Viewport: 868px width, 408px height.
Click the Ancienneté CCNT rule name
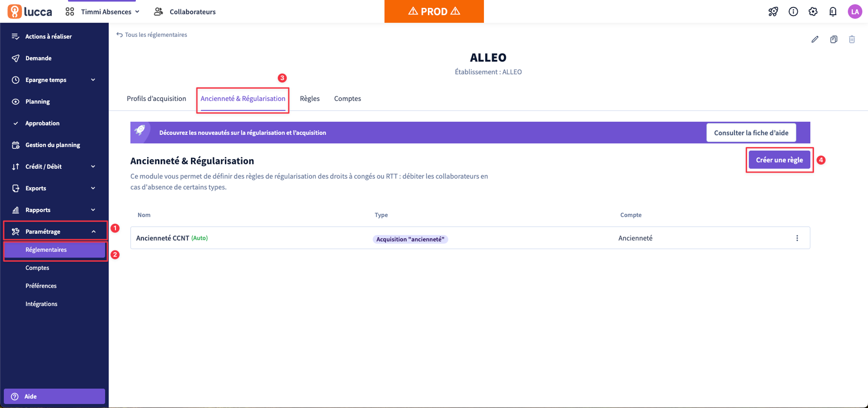pyautogui.click(x=163, y=238)
